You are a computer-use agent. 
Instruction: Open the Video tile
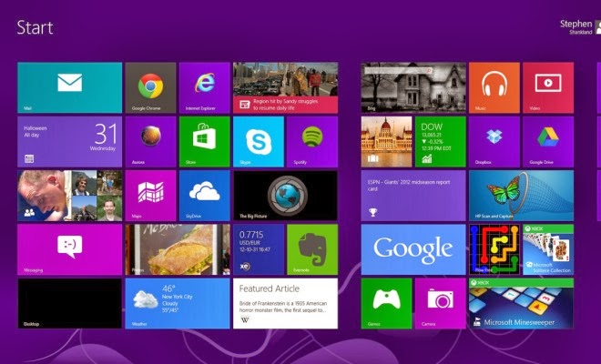[x=548, y=87]
